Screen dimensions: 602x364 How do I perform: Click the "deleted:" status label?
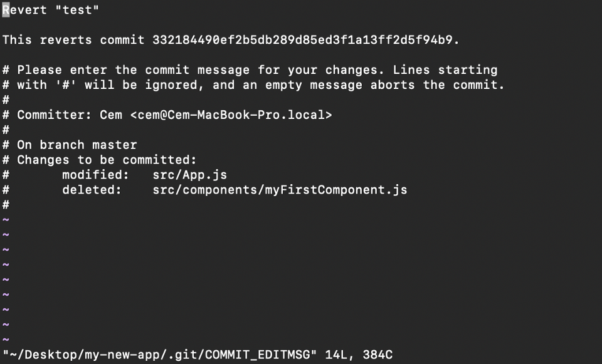(92, 190)
